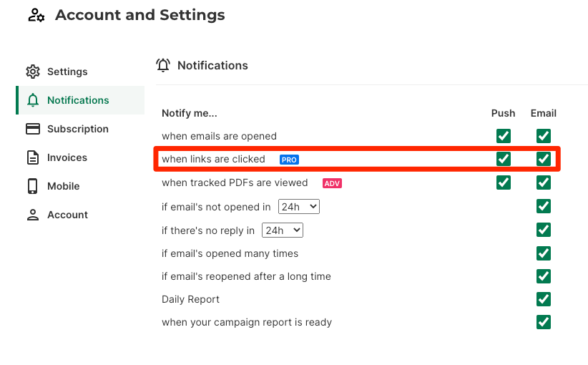Viewport: 588px width, 365px height.
Task: Click the Mobile phone icon
Action: pyautogui.click(x=32, y=186)
